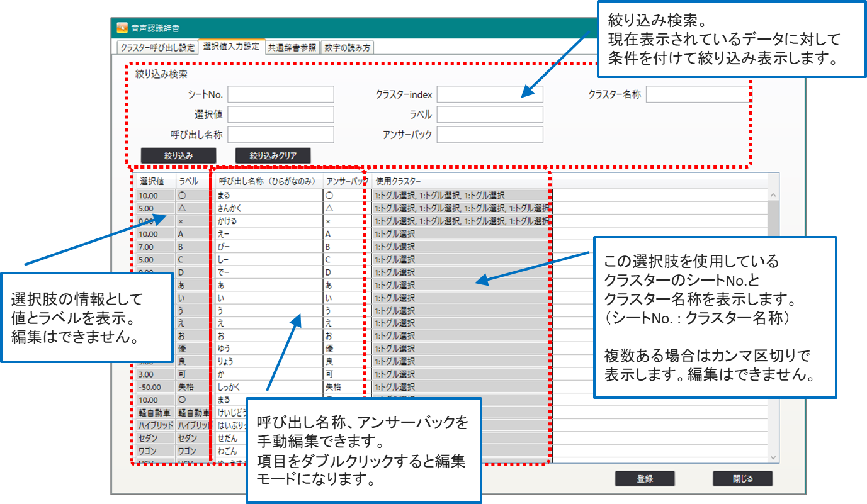The image size is (867, 504).
Task: Open the 共通辞書参照 tab
Action: click(x=292, y=47)
